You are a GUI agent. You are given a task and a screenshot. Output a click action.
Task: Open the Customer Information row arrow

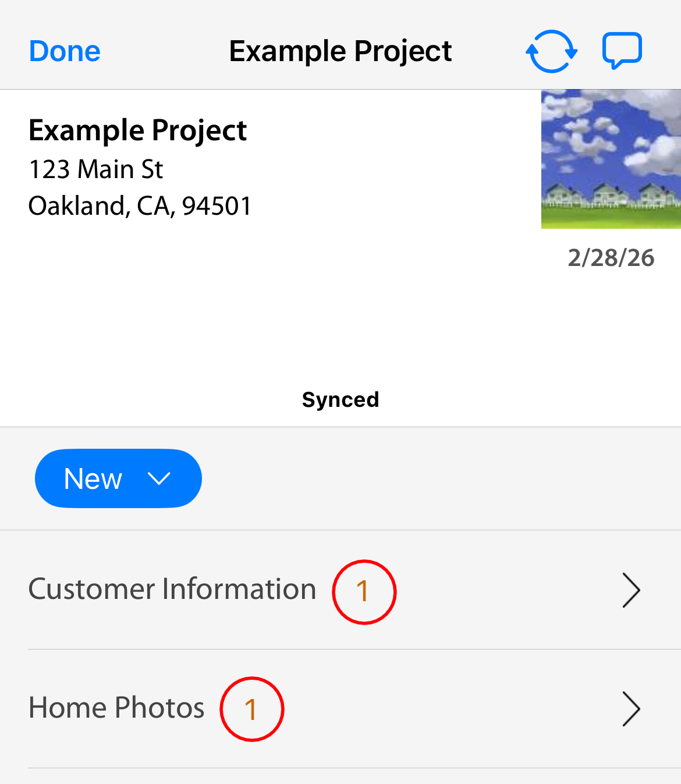[631, 590]
